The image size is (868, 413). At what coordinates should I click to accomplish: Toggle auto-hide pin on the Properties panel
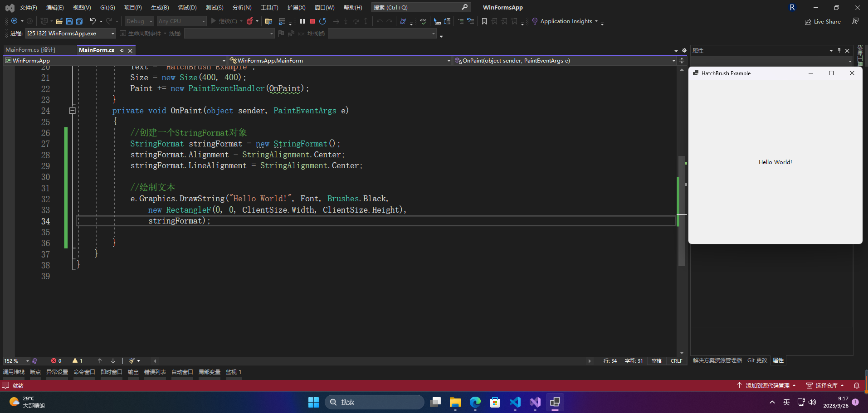[x=839, y=50]
